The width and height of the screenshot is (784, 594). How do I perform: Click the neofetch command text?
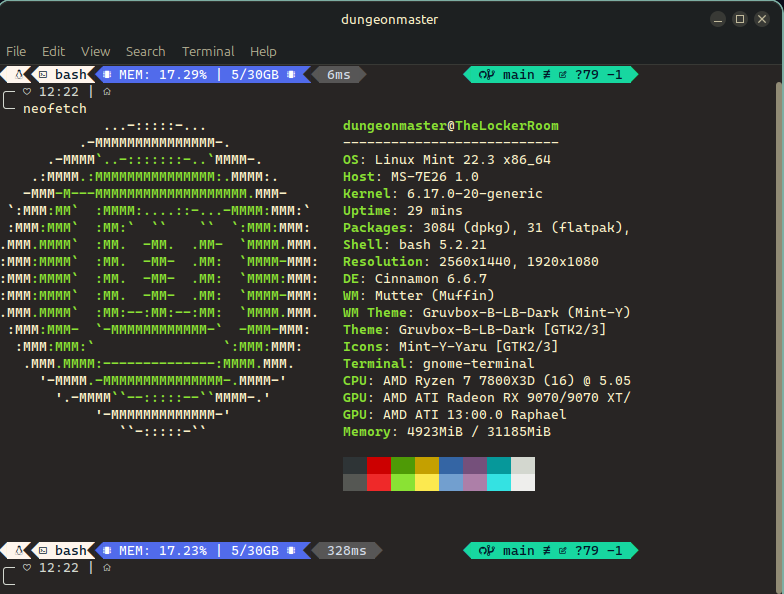(55, 109)
